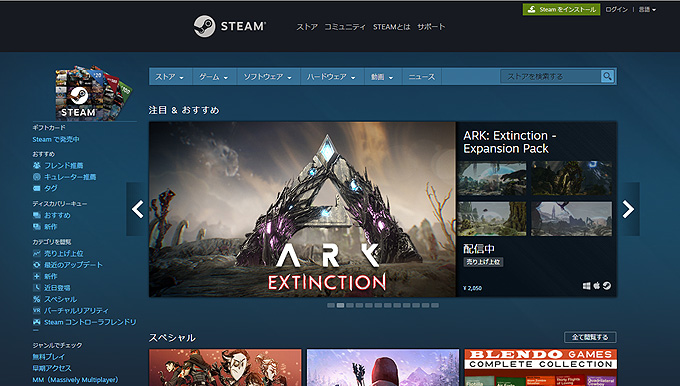The image size is (680, 386).
Task: Click the ARK: Extinction - Expansion Pack title
Action: (510, 142)
